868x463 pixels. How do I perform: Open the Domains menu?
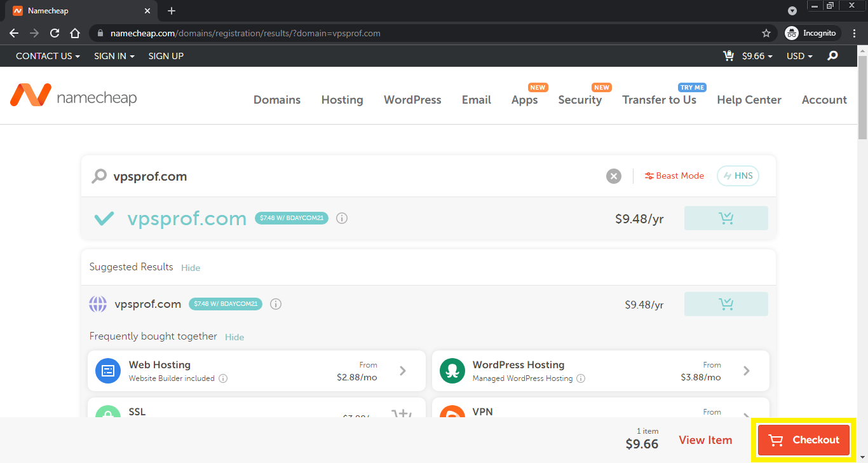[x=277, y=100]
